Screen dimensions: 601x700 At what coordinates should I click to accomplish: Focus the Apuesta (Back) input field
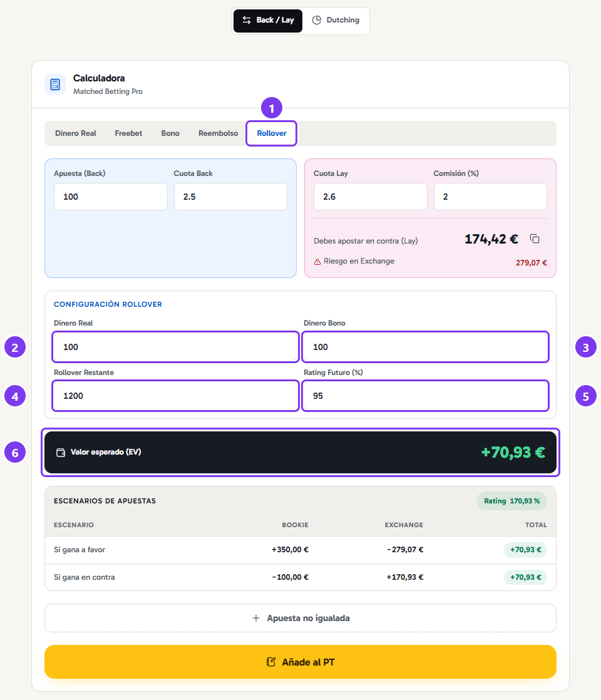(x=111, y=197)
